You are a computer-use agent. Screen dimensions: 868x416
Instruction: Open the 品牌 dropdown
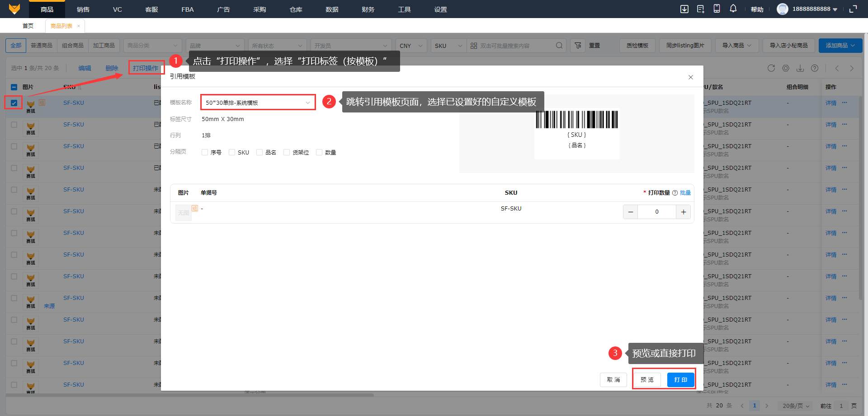[x=215, y=46]
